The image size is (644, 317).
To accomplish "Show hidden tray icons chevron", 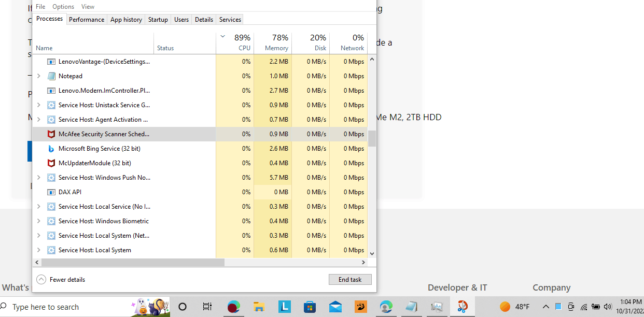I will pos(545,307).
